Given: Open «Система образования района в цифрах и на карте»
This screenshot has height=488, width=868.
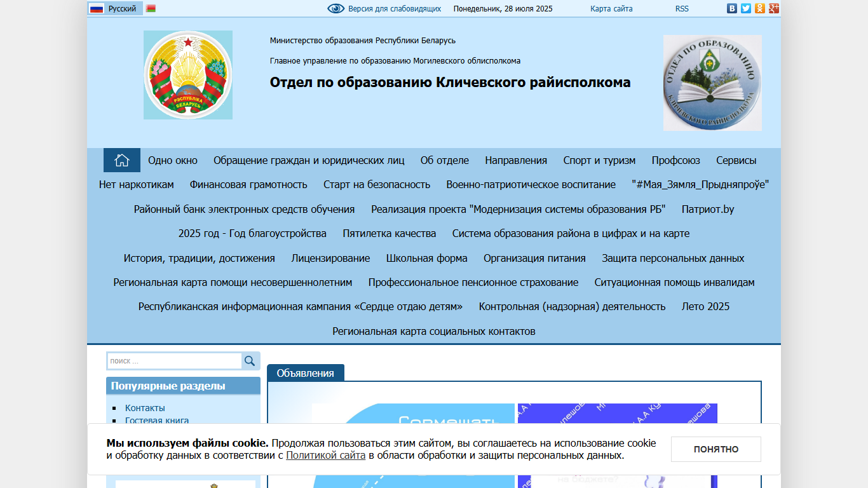Looking at the screenshot, I should point(571,233).
